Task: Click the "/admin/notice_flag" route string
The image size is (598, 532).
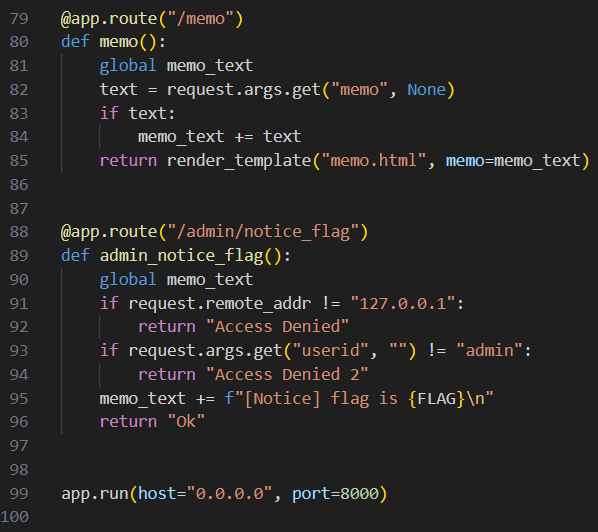Action: coord(263,232)
